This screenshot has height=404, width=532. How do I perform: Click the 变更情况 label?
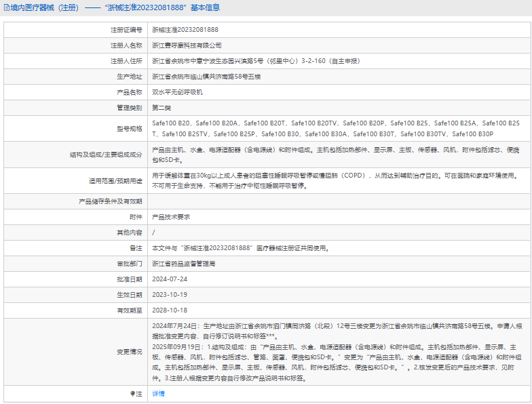point(130,352)
